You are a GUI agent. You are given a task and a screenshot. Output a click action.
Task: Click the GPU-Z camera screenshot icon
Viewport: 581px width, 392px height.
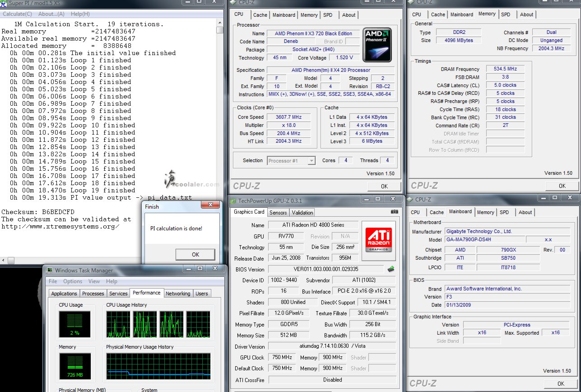tap(395, 211)
